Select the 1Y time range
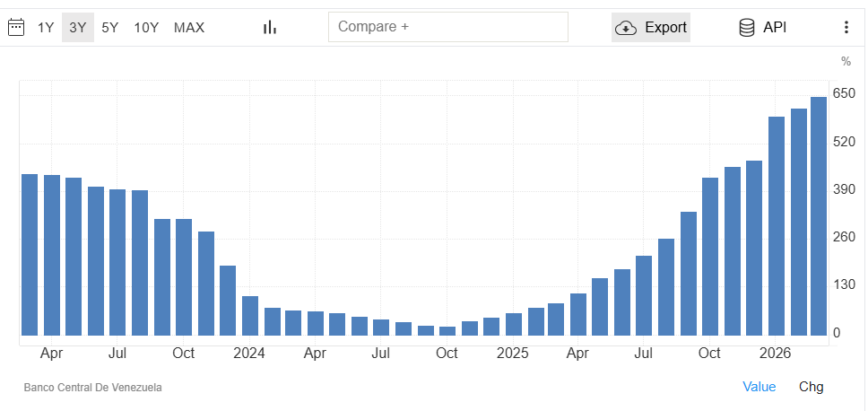Viewport: 868px width, 411px height. point(46,27)
